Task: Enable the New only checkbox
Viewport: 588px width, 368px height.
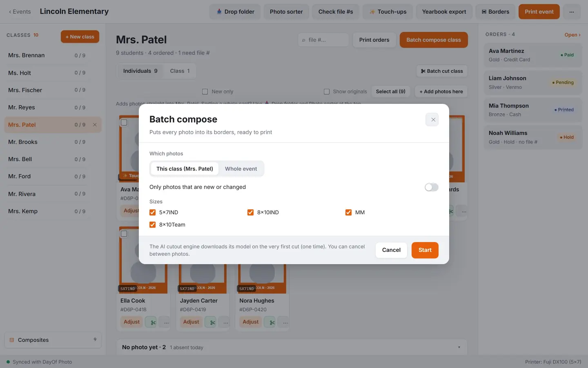Action: [x=205, y=92]
